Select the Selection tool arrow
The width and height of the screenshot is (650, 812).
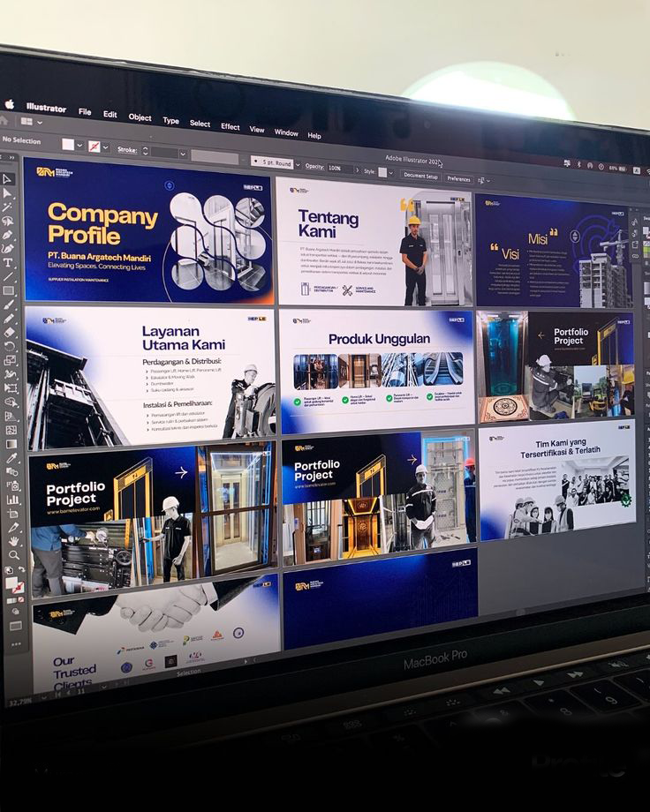pyautogui.click(x=7, y=178)
